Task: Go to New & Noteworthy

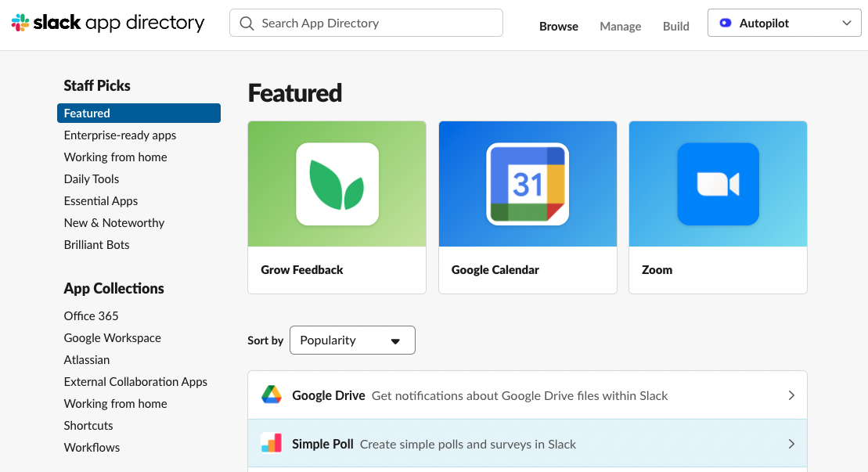Action: coord(114,223)
